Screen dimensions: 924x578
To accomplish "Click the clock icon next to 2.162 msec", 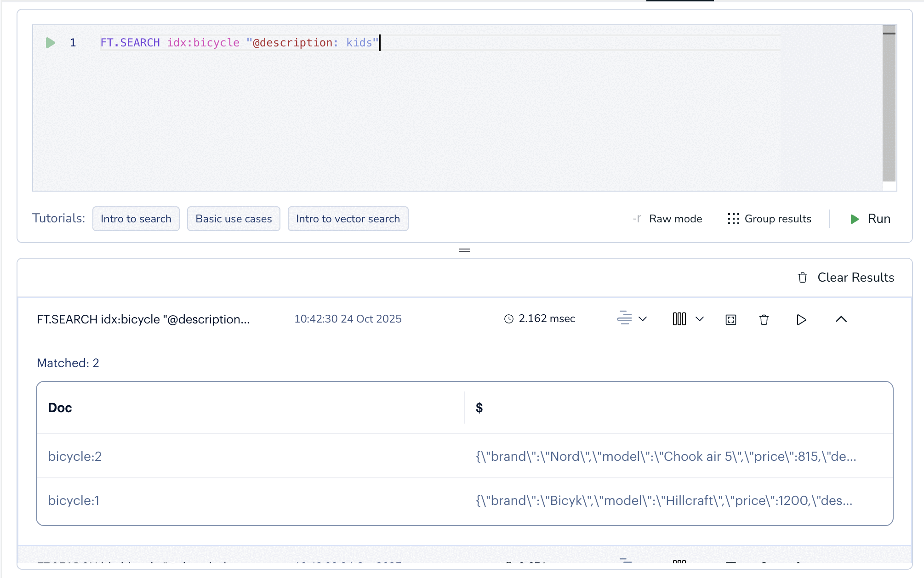I will [x=509, y=319].
